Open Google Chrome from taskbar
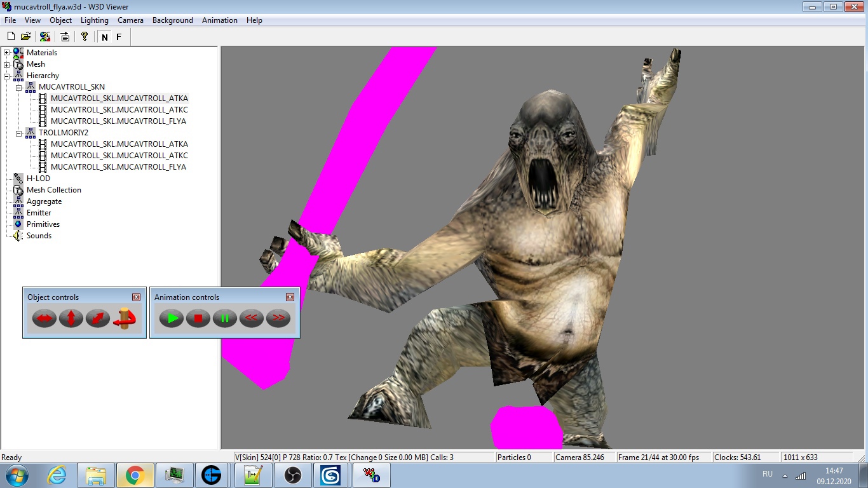Viewport: 868px width, 488px height. click(134, 475)
